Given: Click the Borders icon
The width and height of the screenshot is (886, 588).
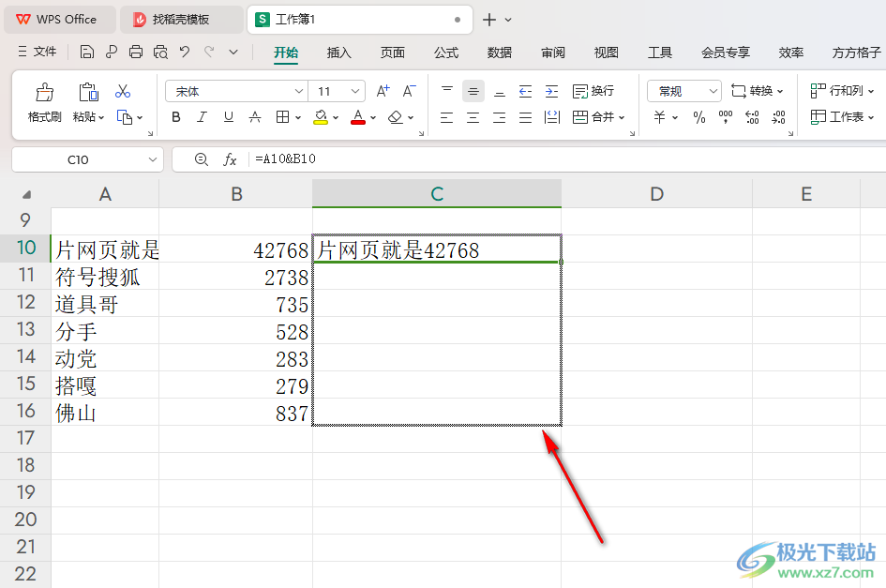Looking at the screenshot, I should pos(282,117).
